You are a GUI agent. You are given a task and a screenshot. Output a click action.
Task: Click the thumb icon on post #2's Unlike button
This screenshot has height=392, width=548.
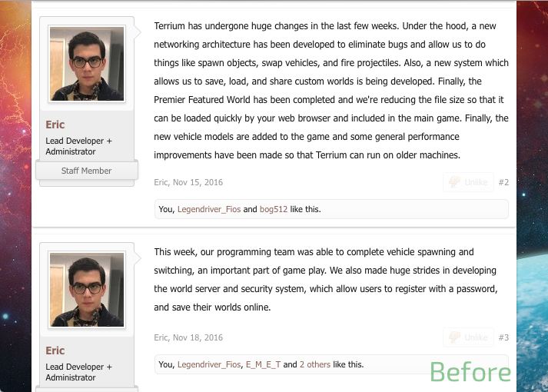pyautogui.click(x=453, y=182)
